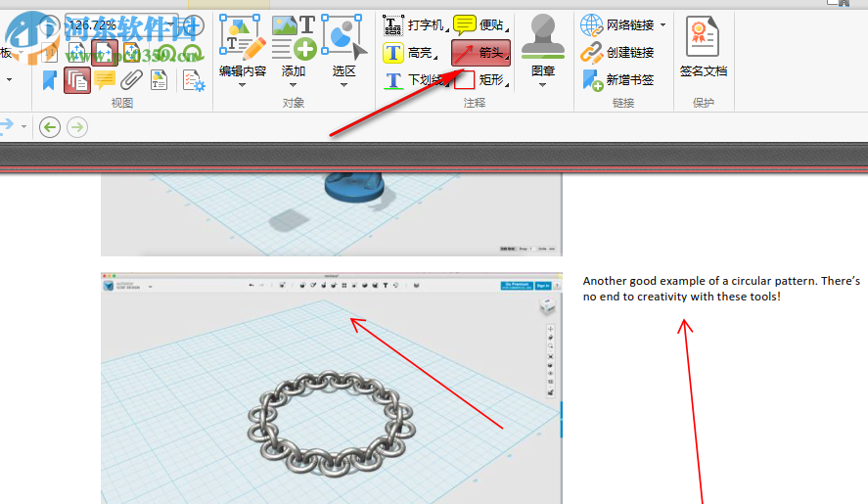868x504 pixels.
Task: Toggle the Comments pane
Action: [105, 80]
